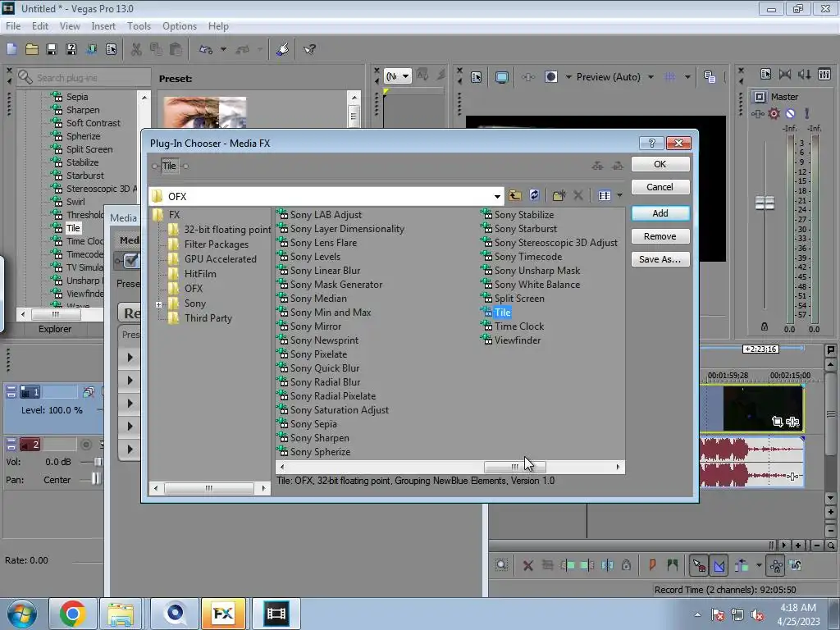Click the Refresh icon in Plug-In Chooser
The height and width of the screenshot is (630, 840).
tap(534, 195)
